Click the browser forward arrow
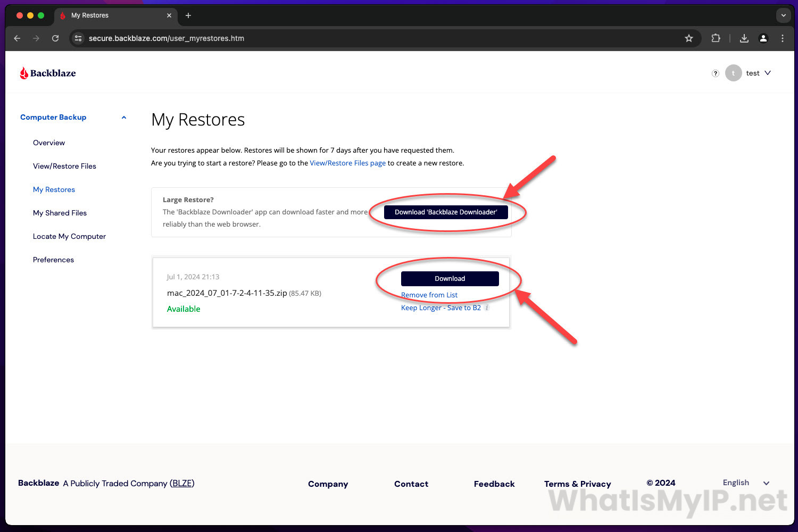The height and width of the screenshot is (532, 798). [36, 38]
